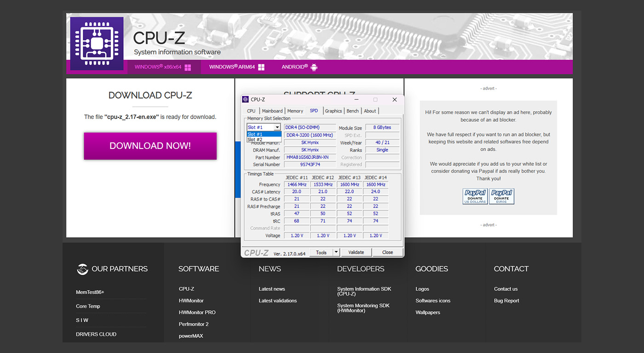
Task: Click the Download Now button
Action: 150,146
